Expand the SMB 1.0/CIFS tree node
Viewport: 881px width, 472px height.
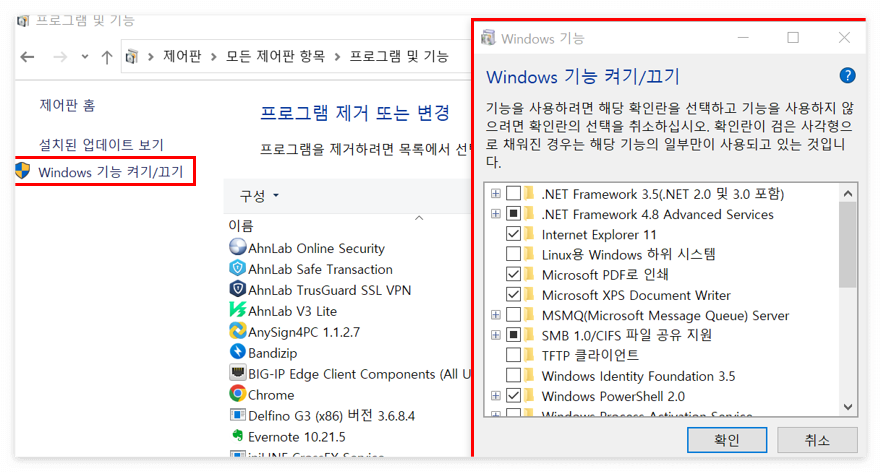[496, 335]
